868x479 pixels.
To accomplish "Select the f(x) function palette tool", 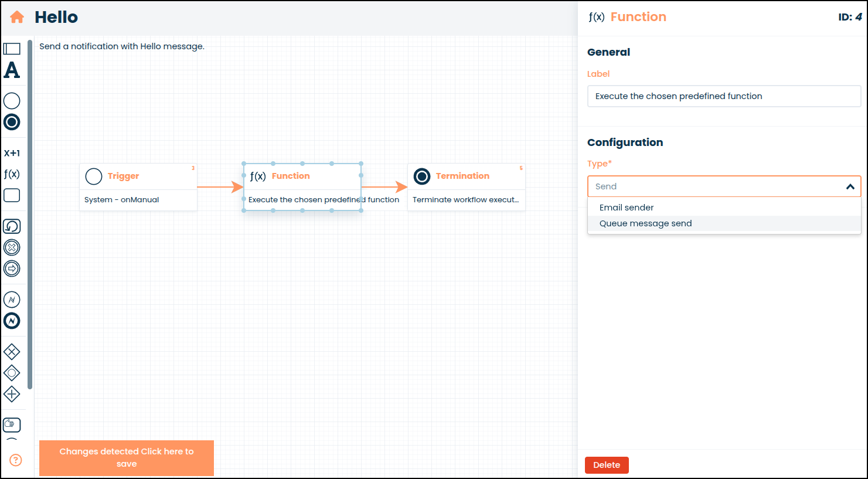I will [x=12, y=174].
